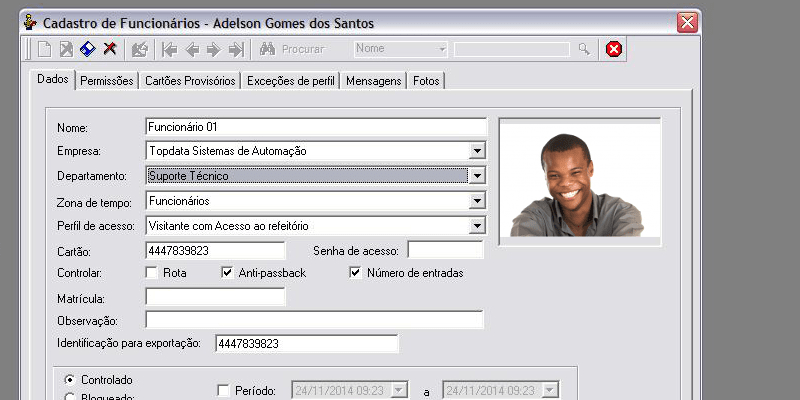Image resolution: width=800 pixels, height=400 pixels.
Task: Click the red X delete record icon
Action: click(x=109, y=49)
